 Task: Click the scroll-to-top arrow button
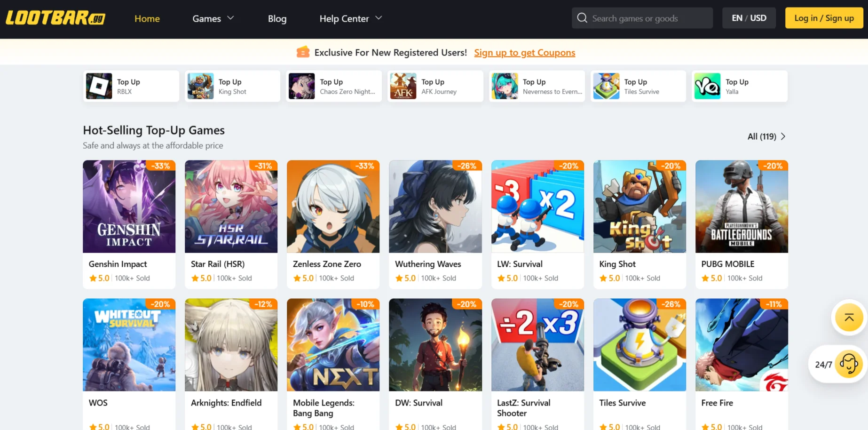point(849,318)
